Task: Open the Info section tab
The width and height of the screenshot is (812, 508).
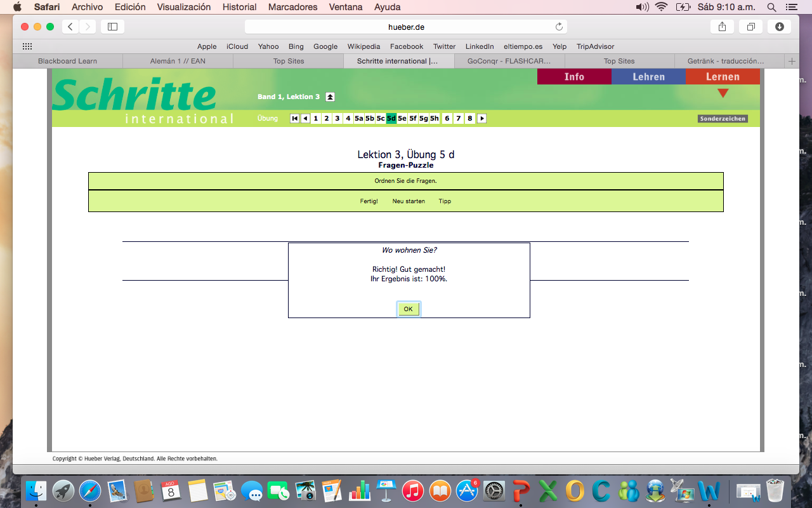Action: (x=574, y=76)
